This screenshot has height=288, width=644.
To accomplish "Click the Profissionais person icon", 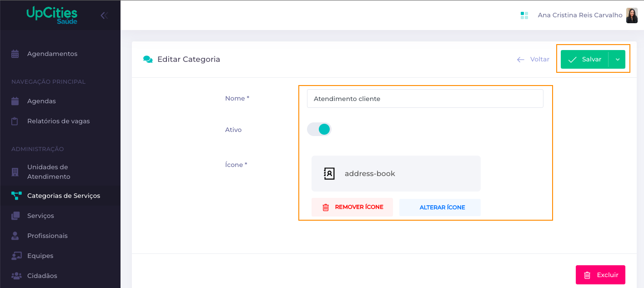I will pos(15,236).
